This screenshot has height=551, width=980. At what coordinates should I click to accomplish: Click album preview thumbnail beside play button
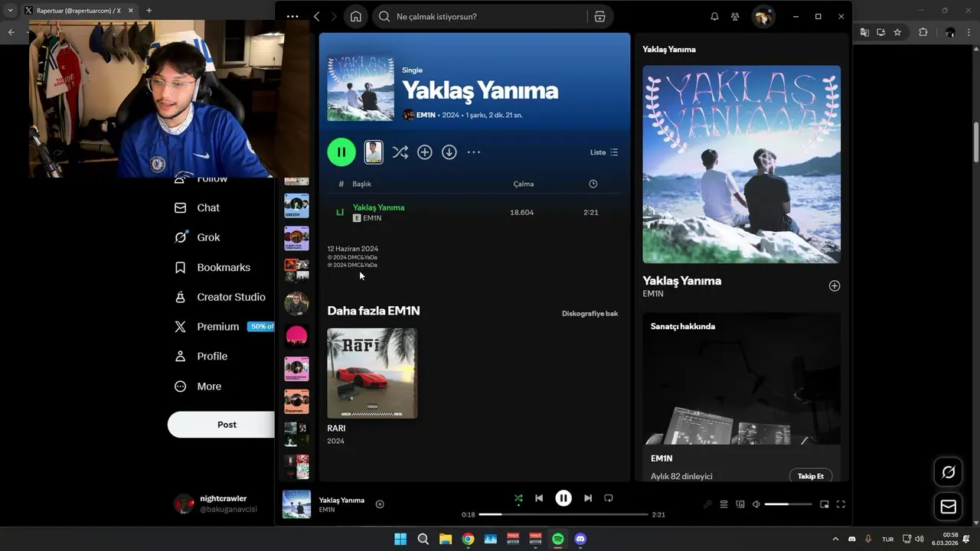click(x=374, y=152)
